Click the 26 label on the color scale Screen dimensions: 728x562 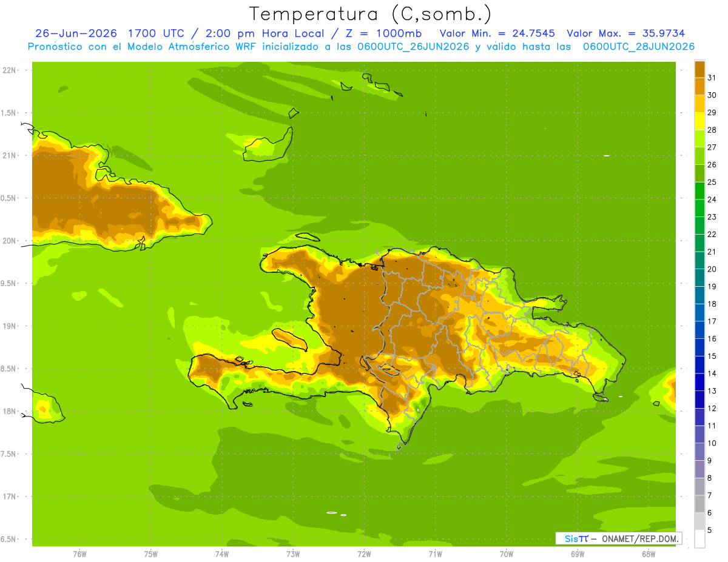coord(712,165)
